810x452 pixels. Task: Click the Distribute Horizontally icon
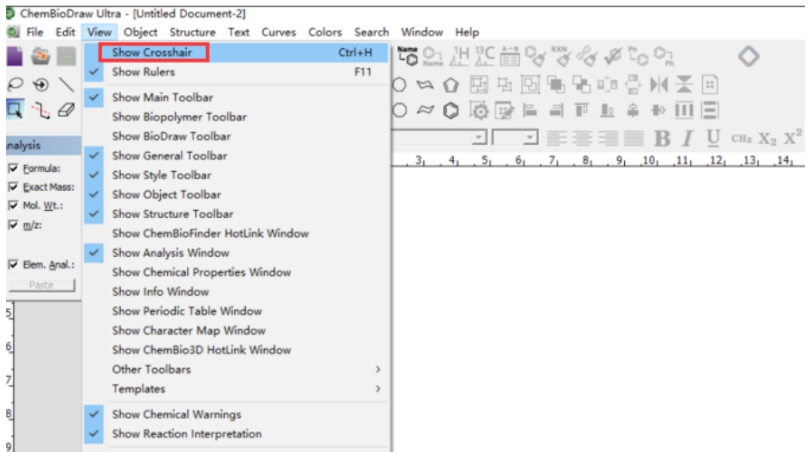coord(684,110)
